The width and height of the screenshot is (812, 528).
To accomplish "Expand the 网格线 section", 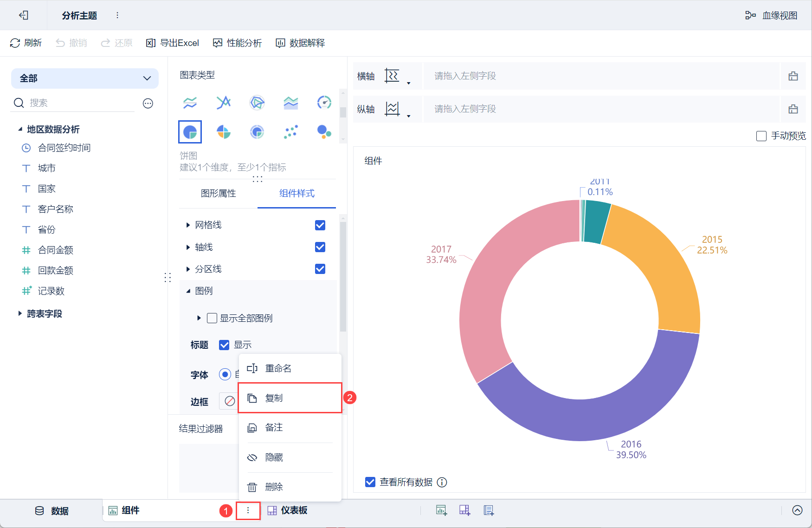I will [x=188, y=225].
